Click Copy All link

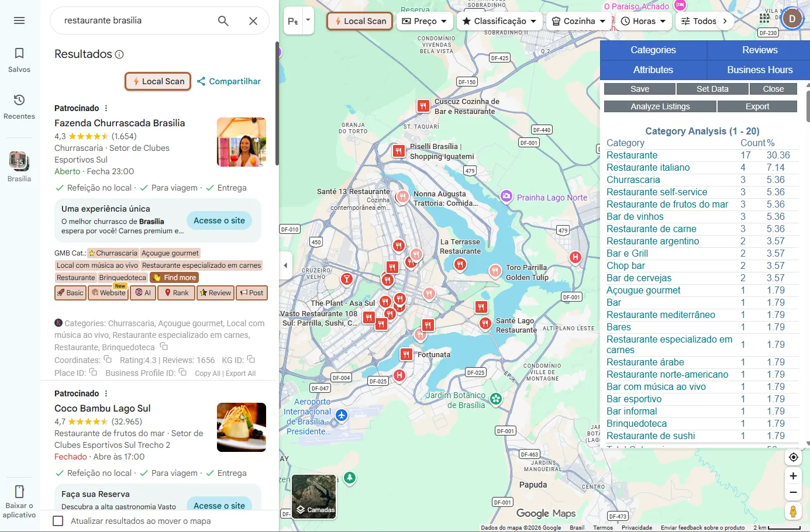pos(208,374)
